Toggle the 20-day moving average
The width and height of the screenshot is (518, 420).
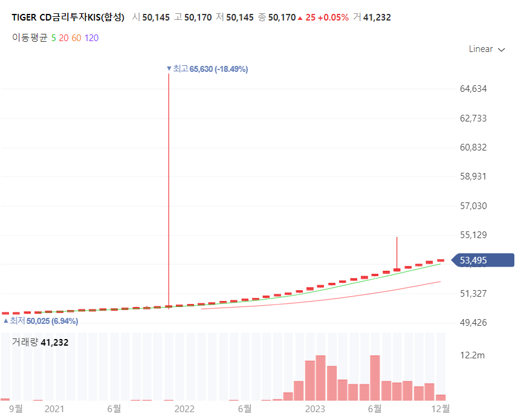coord(63,38)
